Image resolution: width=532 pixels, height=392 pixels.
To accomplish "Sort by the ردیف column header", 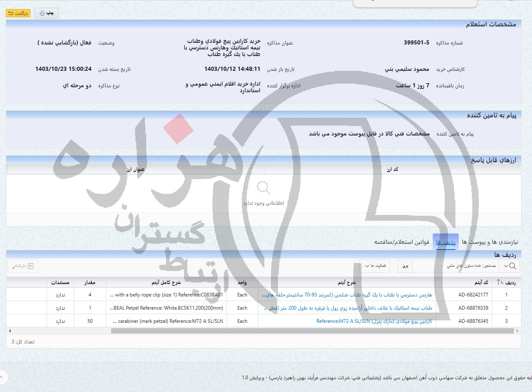I will point(506,282).
